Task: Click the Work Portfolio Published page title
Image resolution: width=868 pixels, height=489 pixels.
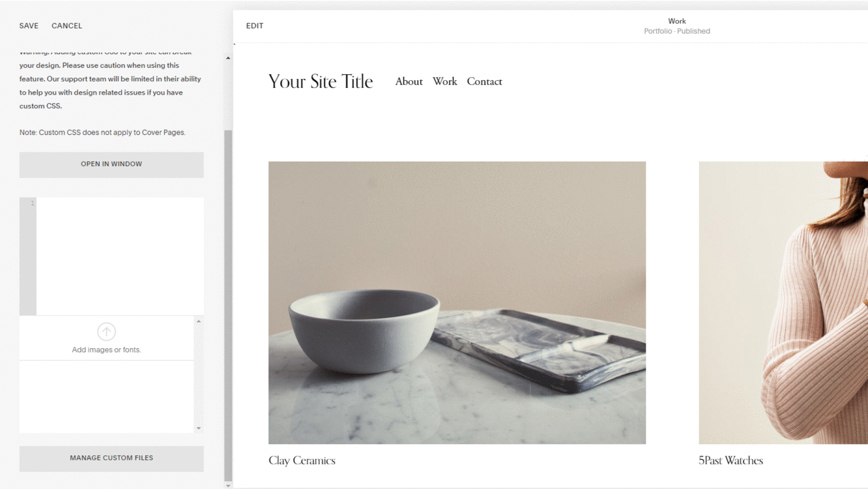Action: tap(677, 25)
